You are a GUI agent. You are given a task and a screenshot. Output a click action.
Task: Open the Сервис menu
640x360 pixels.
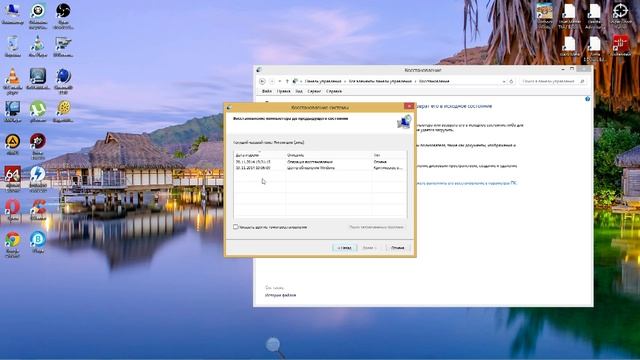click(314, 91)
